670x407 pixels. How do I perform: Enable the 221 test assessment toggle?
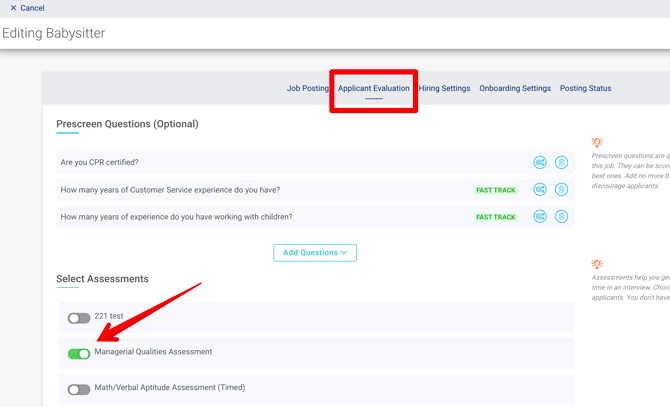click(79, 318)
